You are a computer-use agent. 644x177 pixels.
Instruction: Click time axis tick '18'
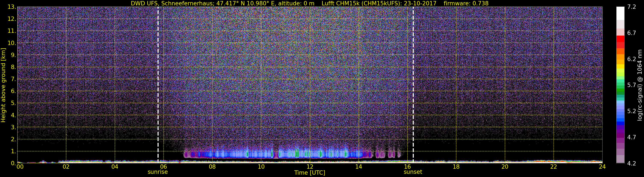coord(456,167)
